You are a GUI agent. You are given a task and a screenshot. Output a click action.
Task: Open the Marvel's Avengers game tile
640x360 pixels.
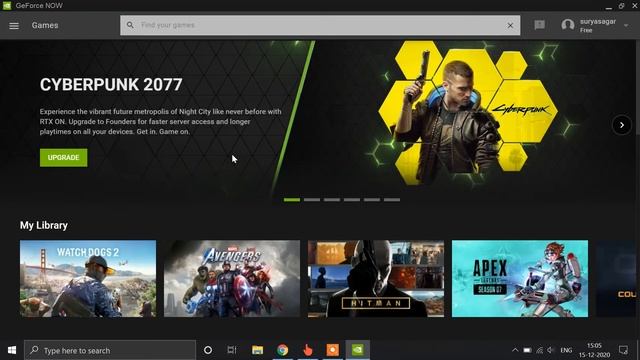tap(232, 278)
